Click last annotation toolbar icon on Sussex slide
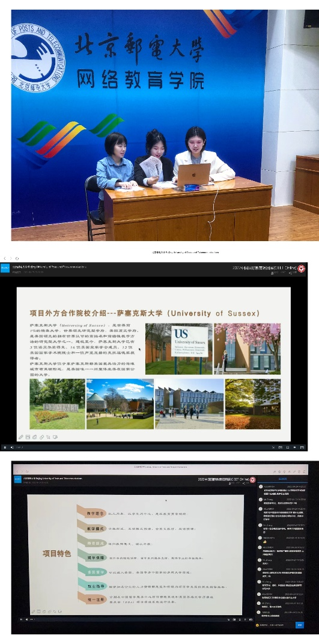This screenshot has height=644, width=319. [55, 437]
